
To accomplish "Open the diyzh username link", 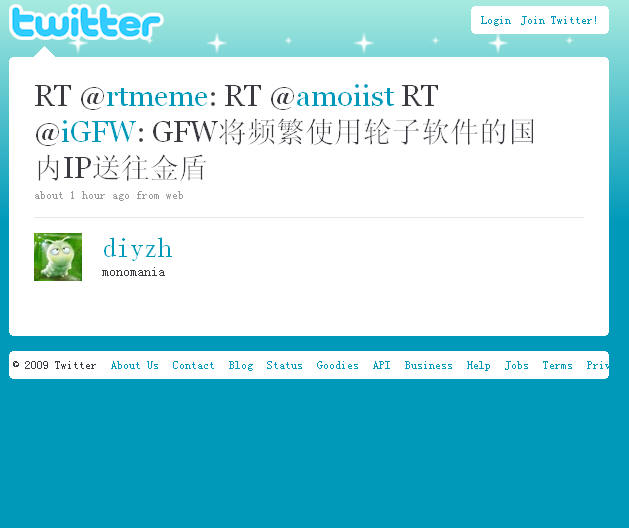I will (x=138, y=248).
